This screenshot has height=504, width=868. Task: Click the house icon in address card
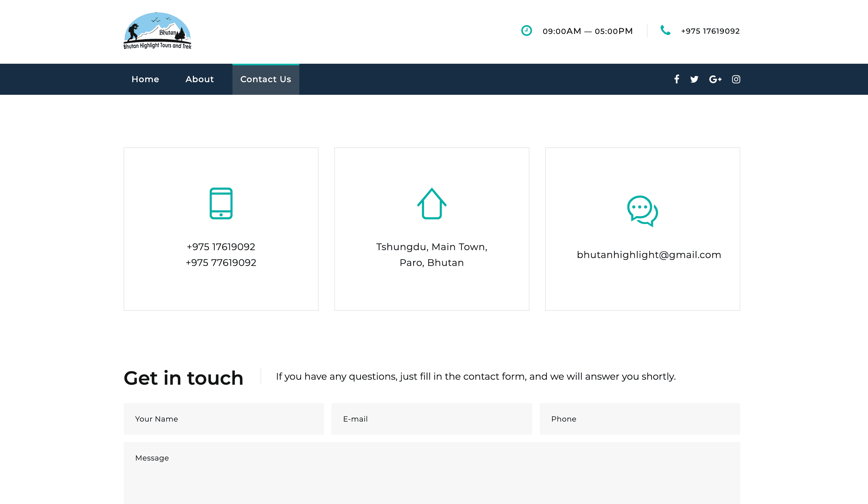(432, 203)
